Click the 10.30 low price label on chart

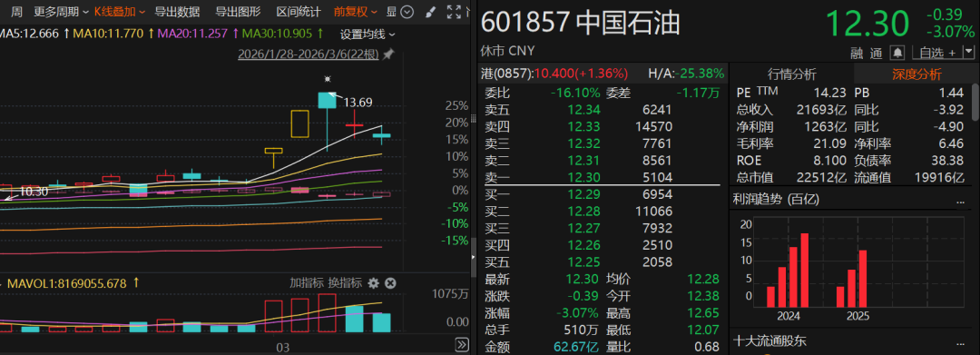pyautogui.click(x=34, y=192)
